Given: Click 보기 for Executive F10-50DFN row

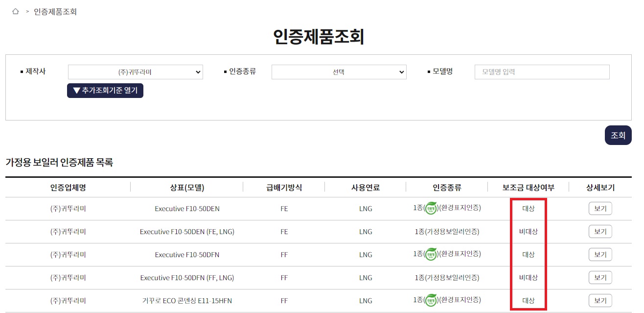Looking at the screenshot, I should pyautogui.click(x=600, y=255).
